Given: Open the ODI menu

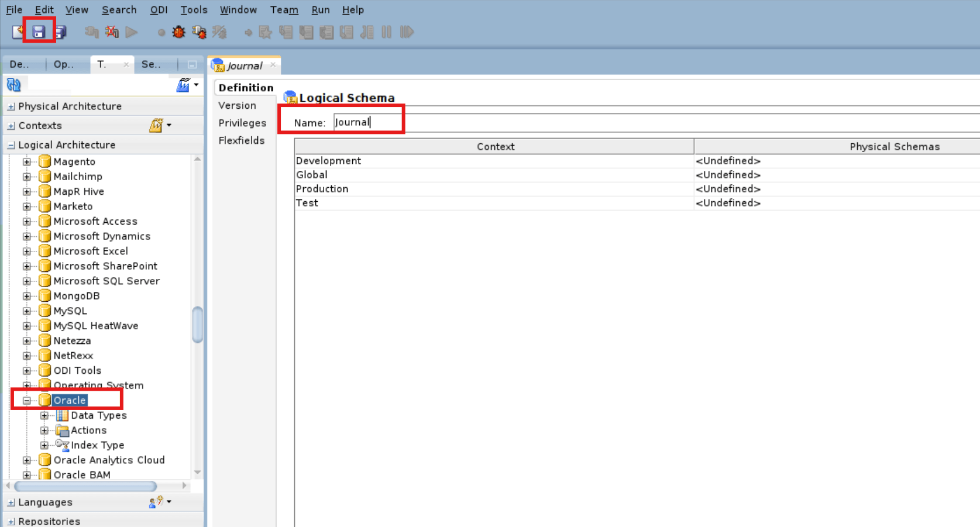Looking at the screenshot, I should coord(159,9).
